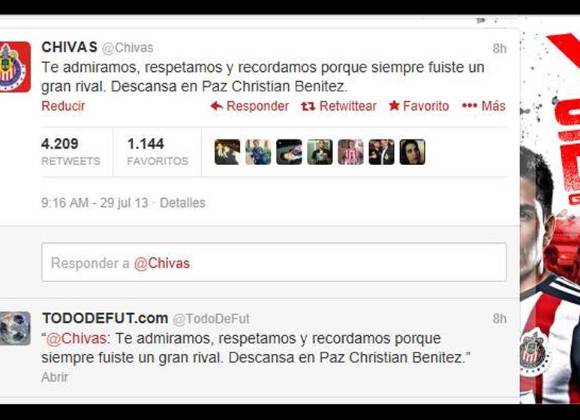Click the @Chivas mention in quoted tweet

click(77, 339)
